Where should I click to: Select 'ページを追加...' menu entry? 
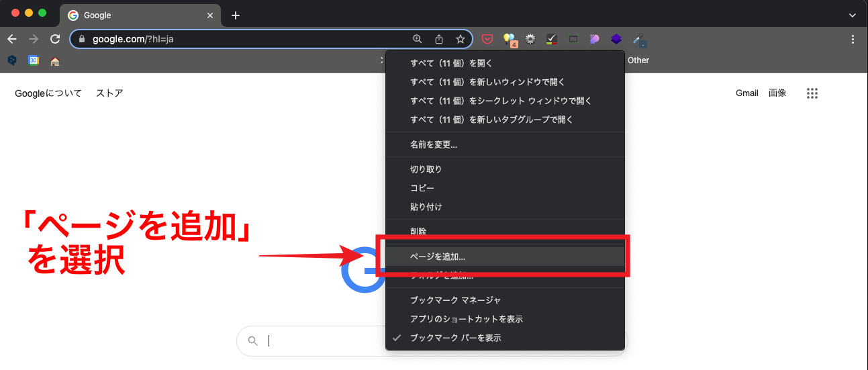(x=505, y=257)
